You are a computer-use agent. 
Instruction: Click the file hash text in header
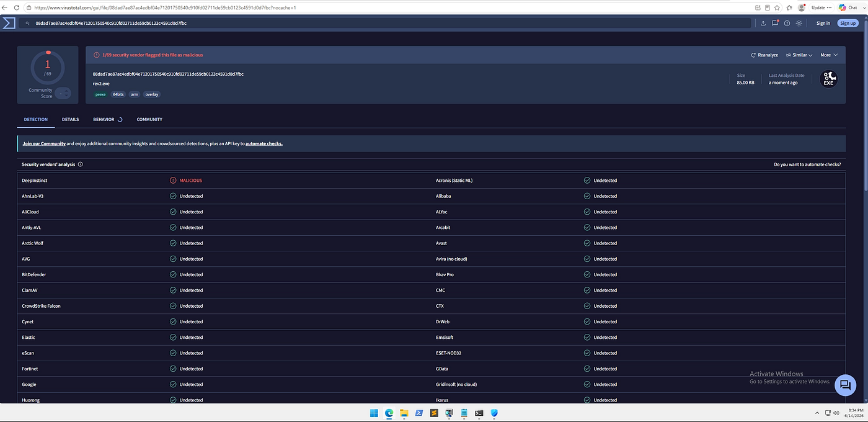click(x=168, y=74)
